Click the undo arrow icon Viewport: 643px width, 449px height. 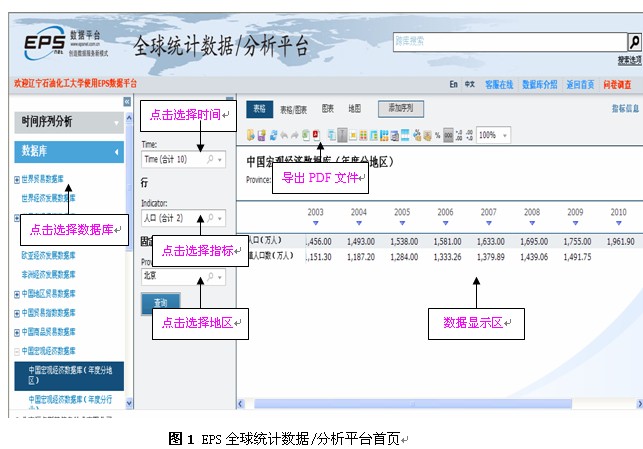[x=284, y=135]
